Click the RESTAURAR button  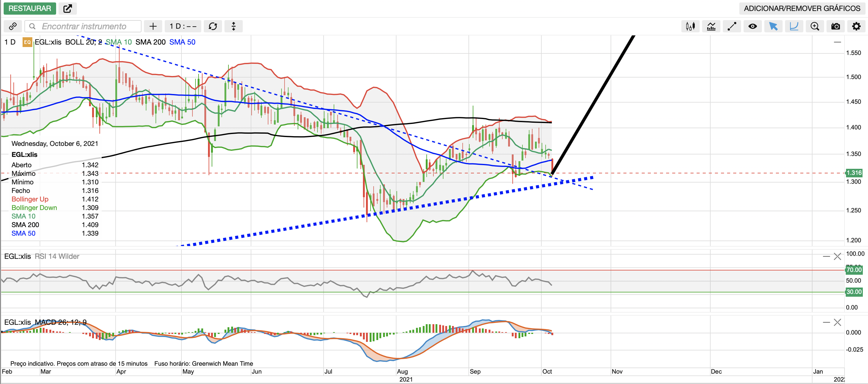tap(30, 9)
